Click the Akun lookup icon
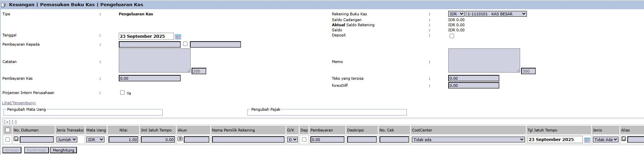 click(180, 139)
